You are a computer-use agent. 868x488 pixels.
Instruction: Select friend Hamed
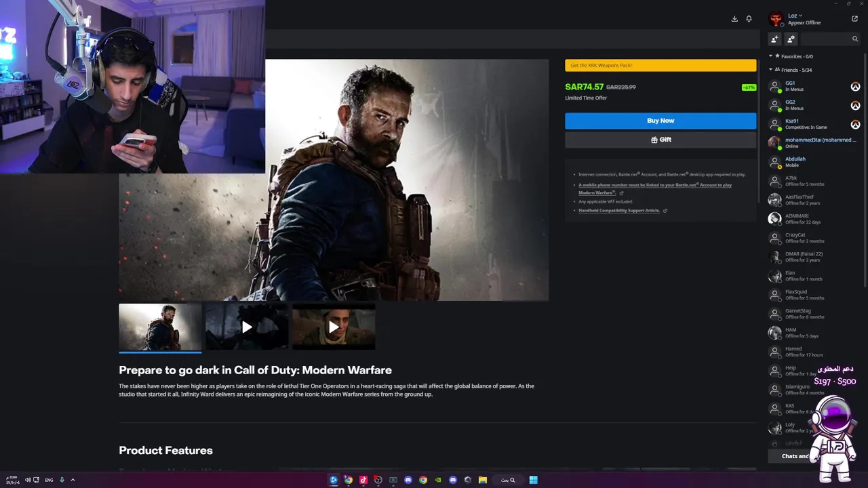click(x=814, y=352)
